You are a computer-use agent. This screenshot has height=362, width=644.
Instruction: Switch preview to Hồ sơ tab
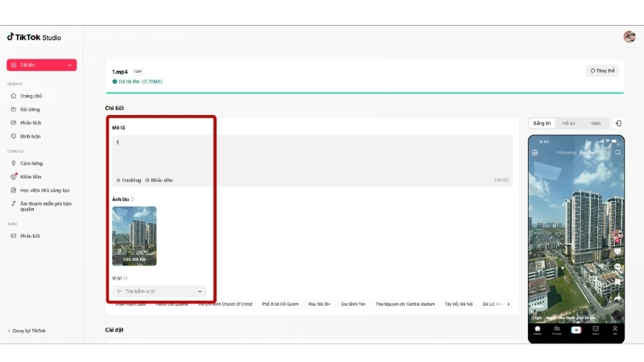(x=569, y=123)
